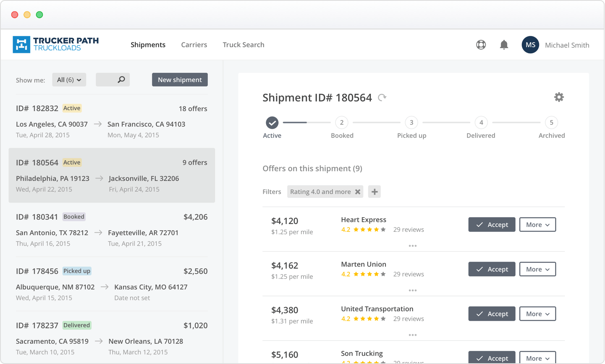Viewport: 605px width, 364px height.
Task: Remove the Rating 4.0 filter
Action: 358,192
